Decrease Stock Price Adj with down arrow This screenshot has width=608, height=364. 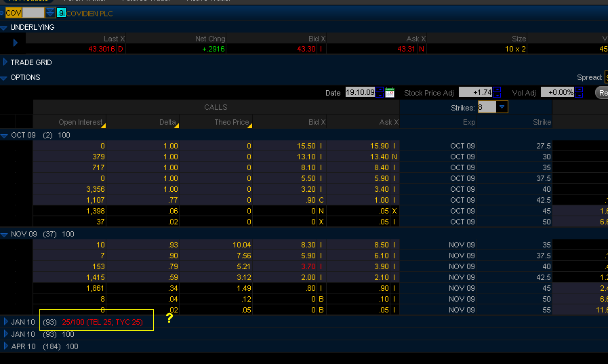point(497,95)
